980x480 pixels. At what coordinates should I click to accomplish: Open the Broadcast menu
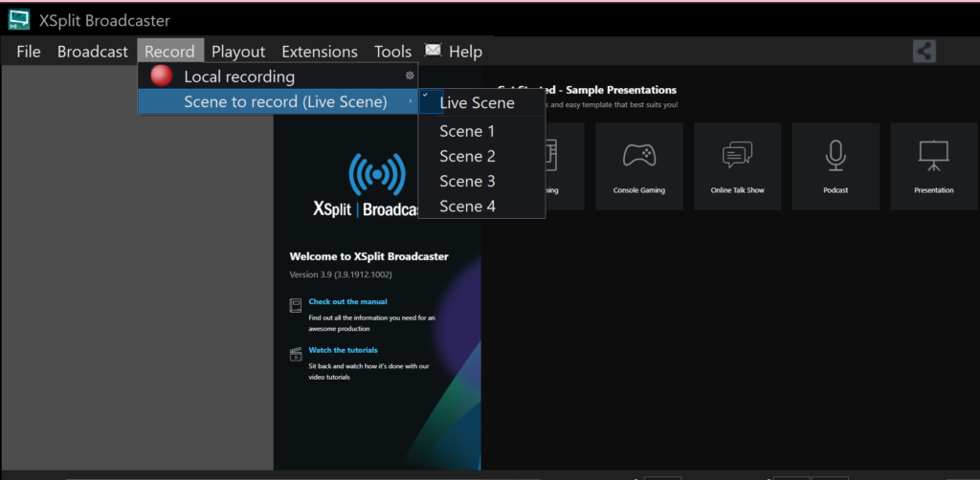(93, 52)
